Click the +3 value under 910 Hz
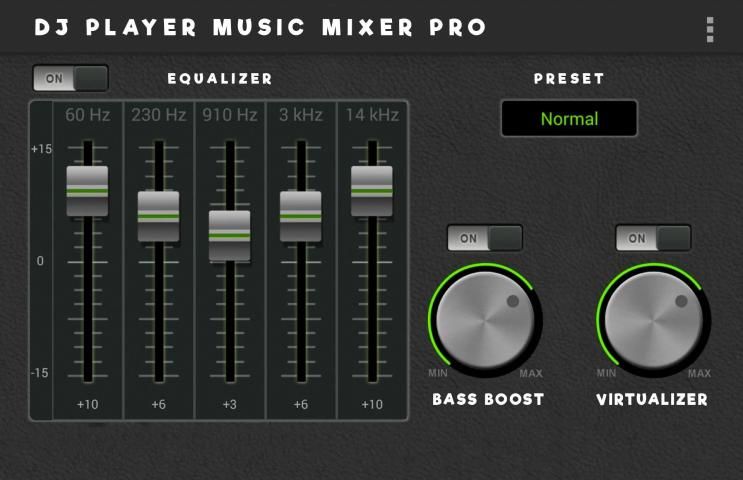Viewport: 743px width, 480px height. pos(229,404)
